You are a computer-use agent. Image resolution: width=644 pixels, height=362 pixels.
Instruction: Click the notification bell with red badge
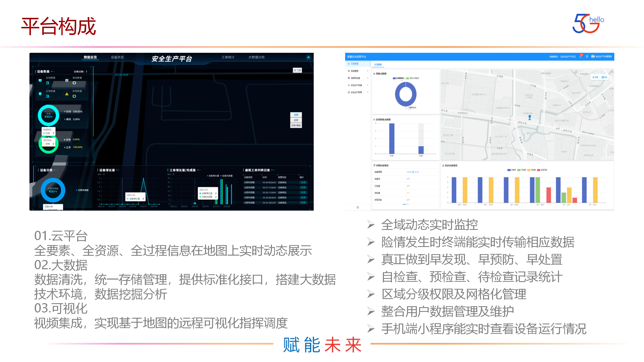coord(581,56)
